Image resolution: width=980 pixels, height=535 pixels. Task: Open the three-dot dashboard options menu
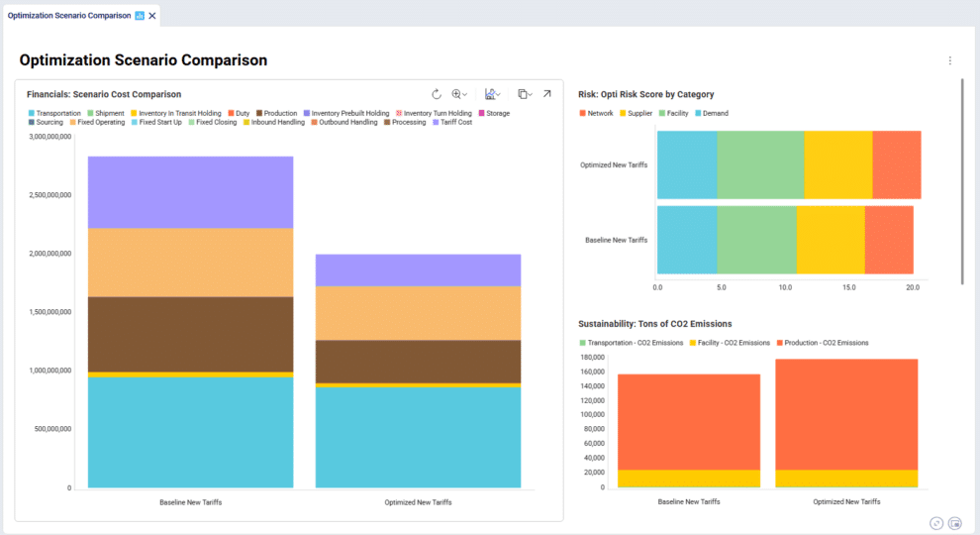950,60
